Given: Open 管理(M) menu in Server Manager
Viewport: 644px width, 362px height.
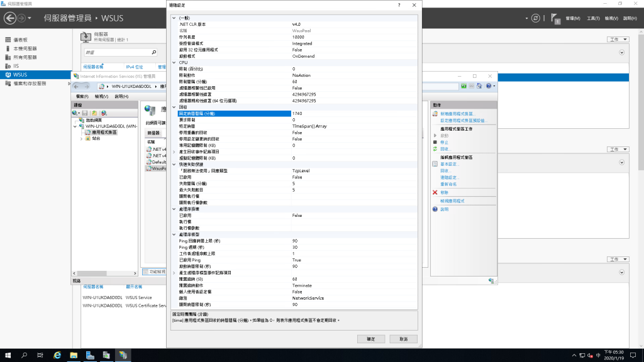Looking at the screenshot, I should point(572,18).
